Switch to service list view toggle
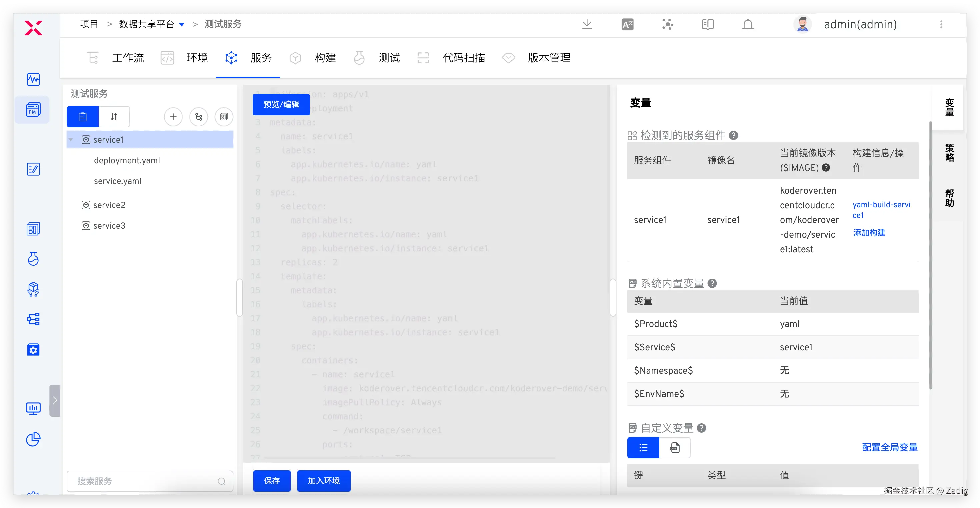Screen dimensions: 980x508 tap(83, 116)
